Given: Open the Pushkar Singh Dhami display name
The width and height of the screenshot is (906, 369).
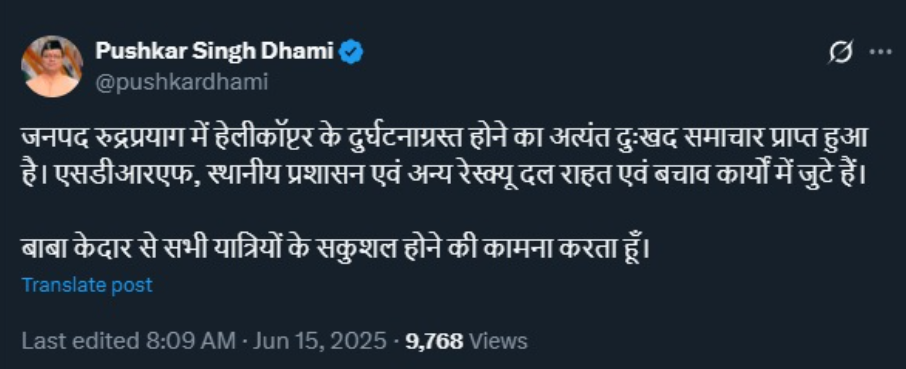Looking at the screenshot, I should click(x=214, y=53).
